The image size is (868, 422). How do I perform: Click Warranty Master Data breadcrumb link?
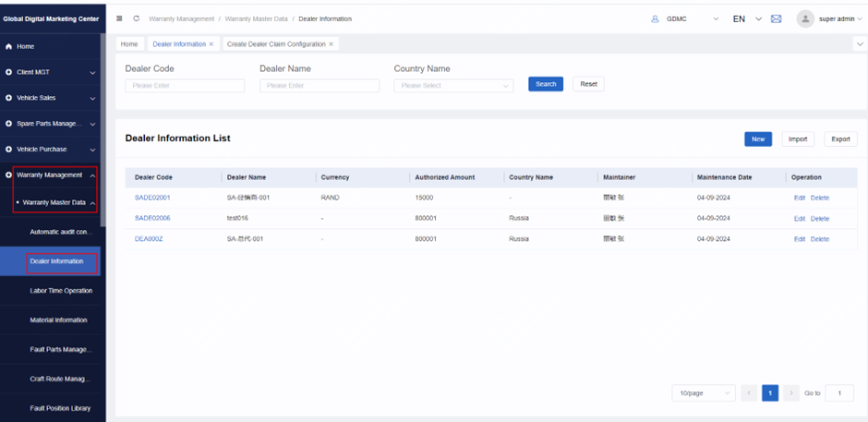coord(257,18)
